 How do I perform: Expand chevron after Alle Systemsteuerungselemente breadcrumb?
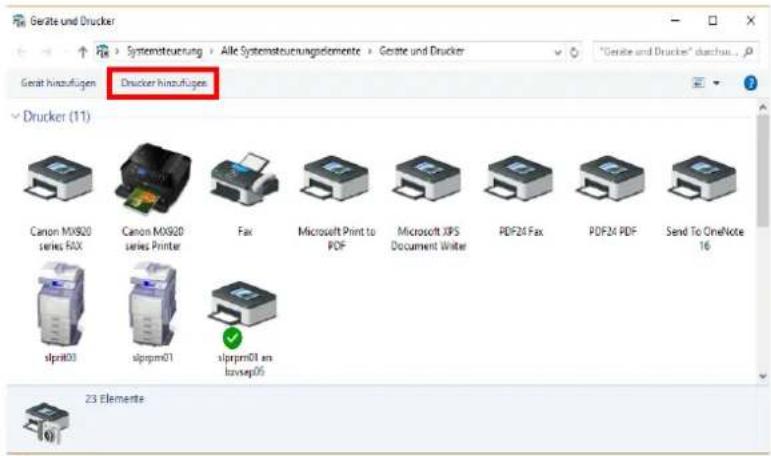370,52
